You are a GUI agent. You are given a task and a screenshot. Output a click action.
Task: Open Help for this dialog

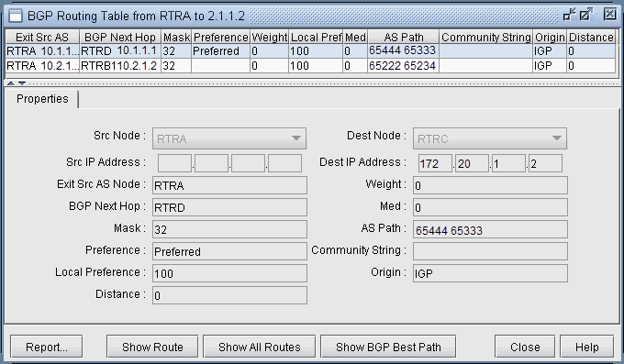(x=587, y=347)
